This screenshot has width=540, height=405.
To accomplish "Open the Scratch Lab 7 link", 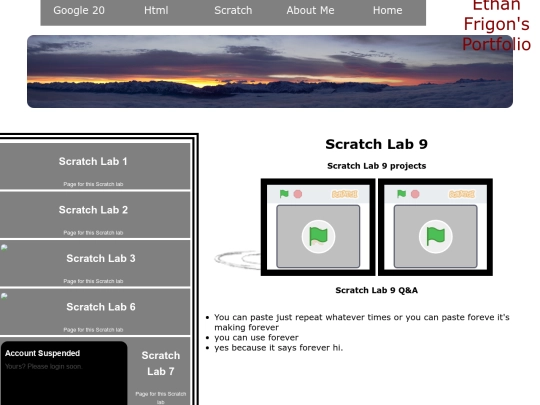I will [160, 363].
